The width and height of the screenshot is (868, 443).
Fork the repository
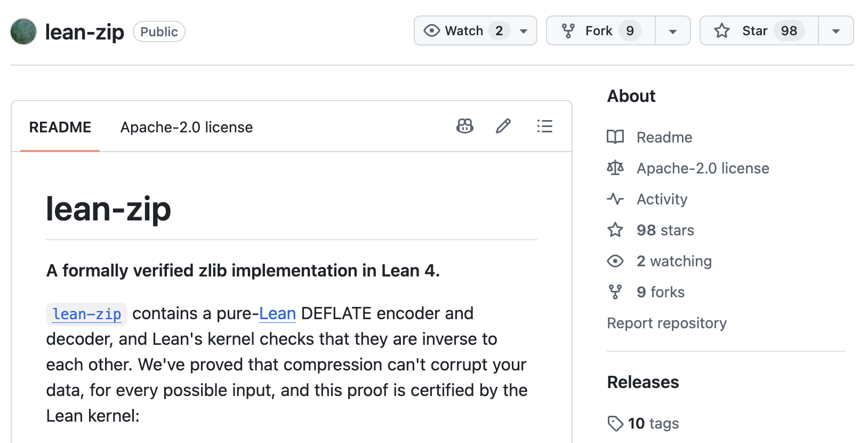click(601, 31)
